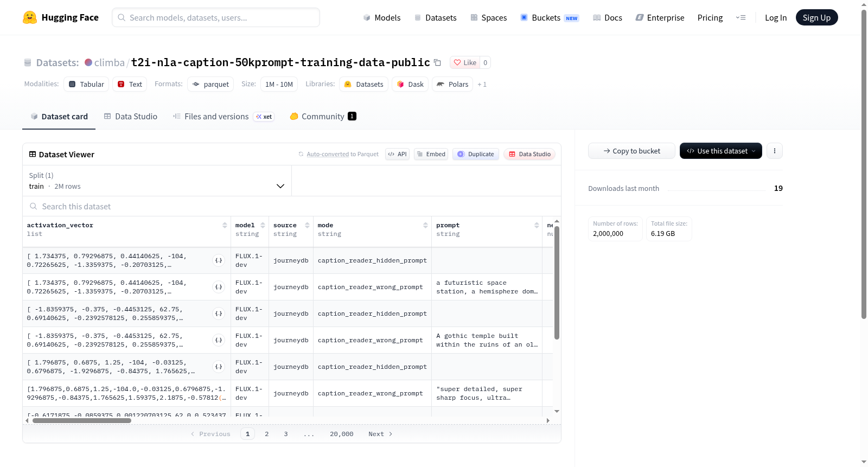Copy dataset name with the copy icon
The height and width of the screenshot is (467, 868).
(x=437, y=62)
